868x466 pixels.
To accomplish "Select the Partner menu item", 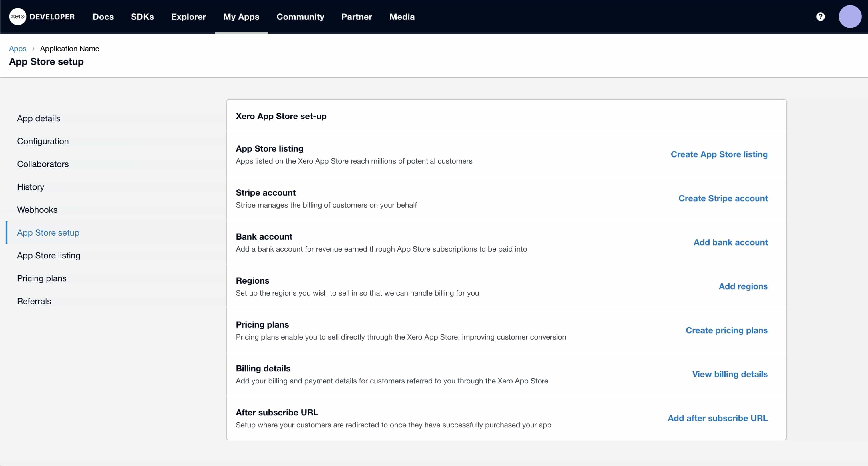I will coord(357,17).
